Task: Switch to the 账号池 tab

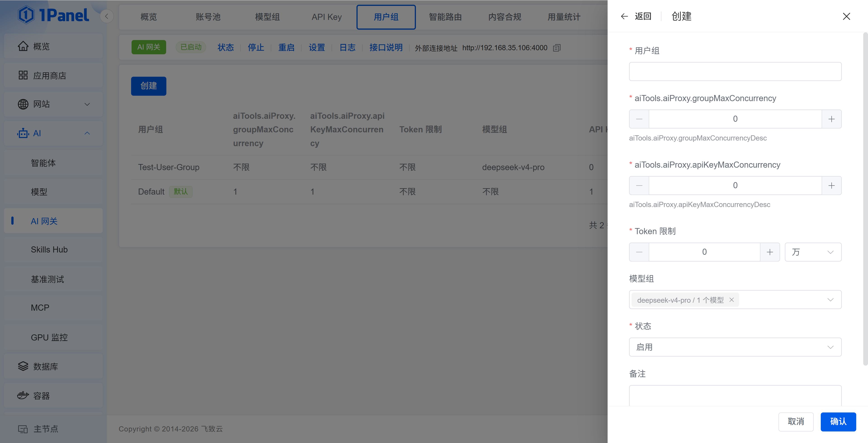Action: 208,17
